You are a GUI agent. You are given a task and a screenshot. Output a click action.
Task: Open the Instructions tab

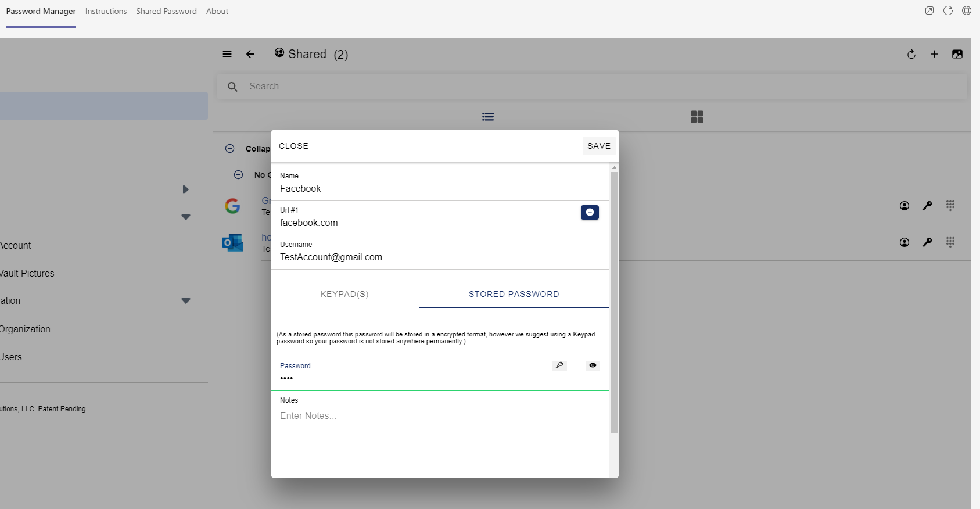106,11
